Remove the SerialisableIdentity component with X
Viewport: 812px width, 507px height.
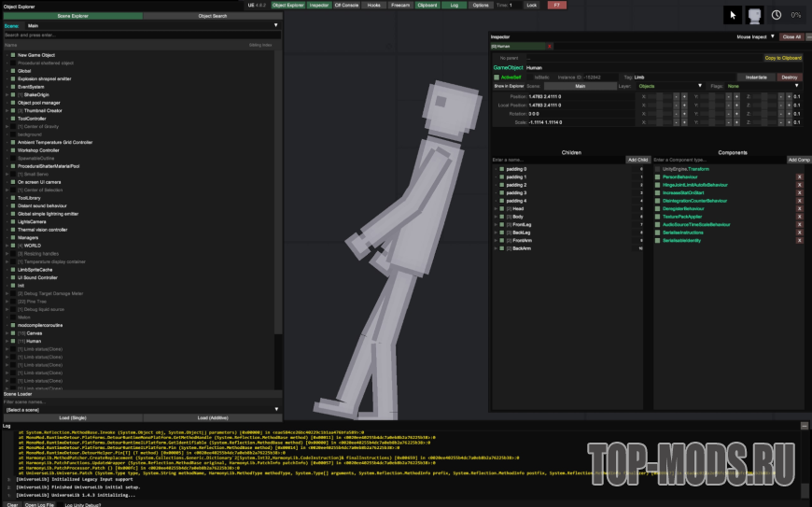pyautogui.click(x=799, y=240)
